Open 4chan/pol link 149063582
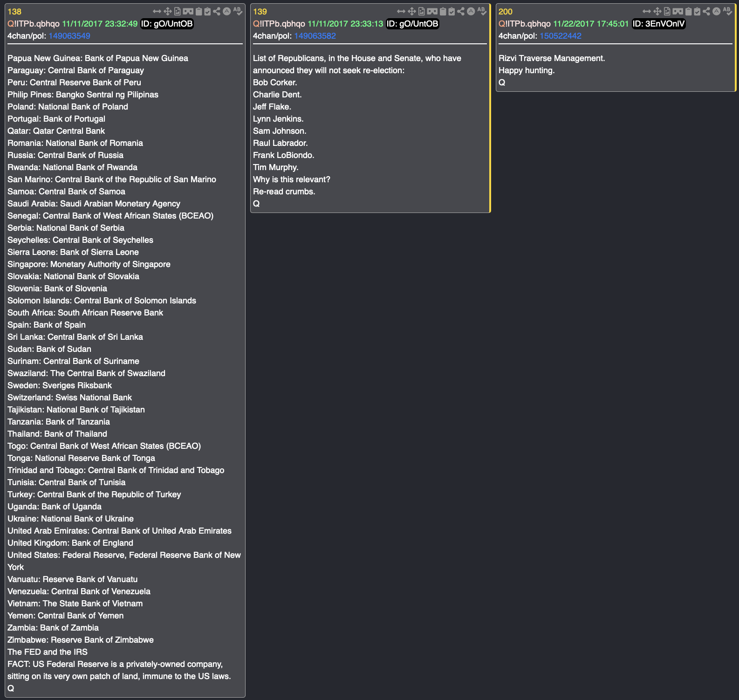This screenshot has width=739, height=700. [315, 36]
